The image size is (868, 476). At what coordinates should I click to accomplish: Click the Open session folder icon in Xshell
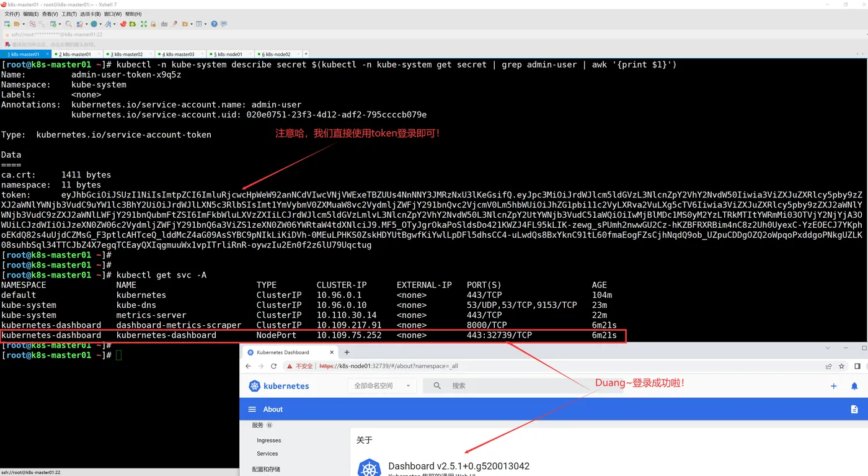point(17,24)
